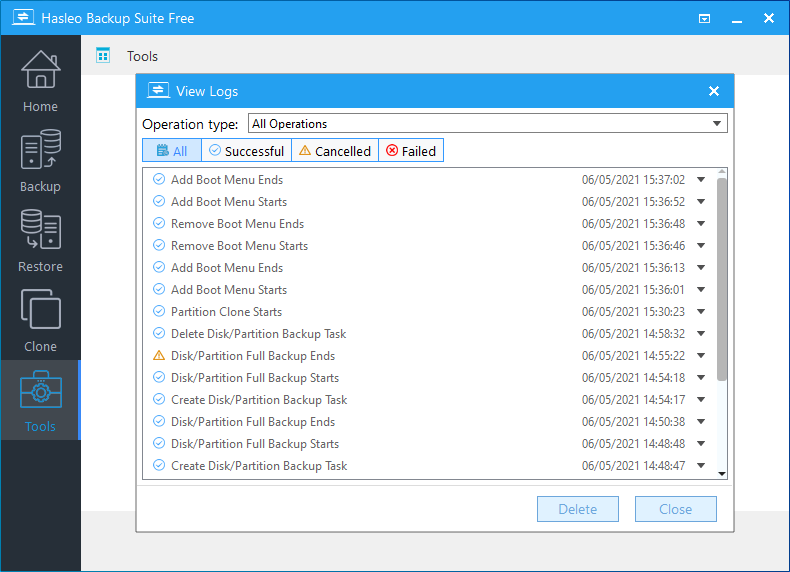
Task: Open the Clone section in sidebar
Action: point(40,320)
